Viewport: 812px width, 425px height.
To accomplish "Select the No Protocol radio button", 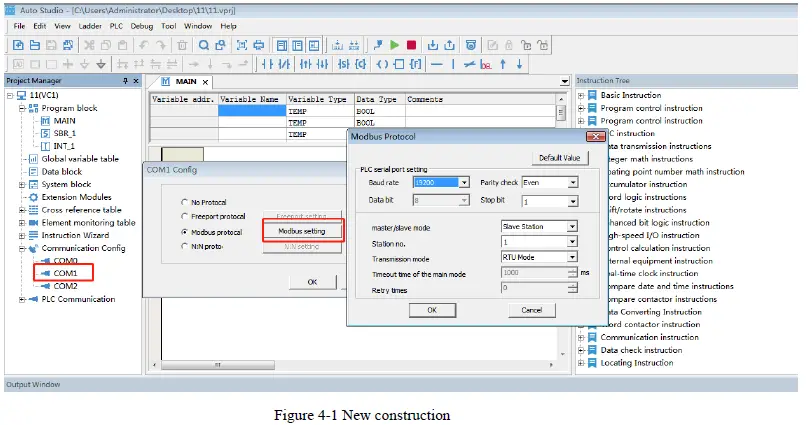I will tap(184, 202).
